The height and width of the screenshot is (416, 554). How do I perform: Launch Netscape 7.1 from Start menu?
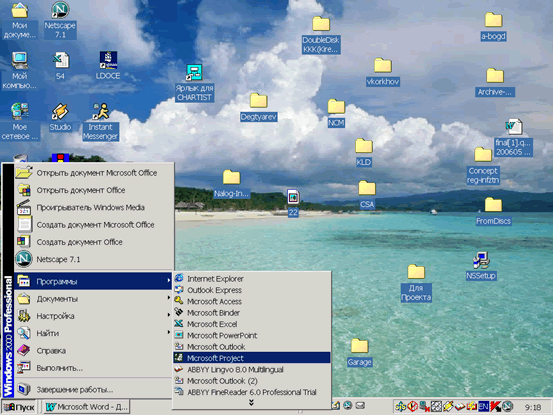point(93,259)
